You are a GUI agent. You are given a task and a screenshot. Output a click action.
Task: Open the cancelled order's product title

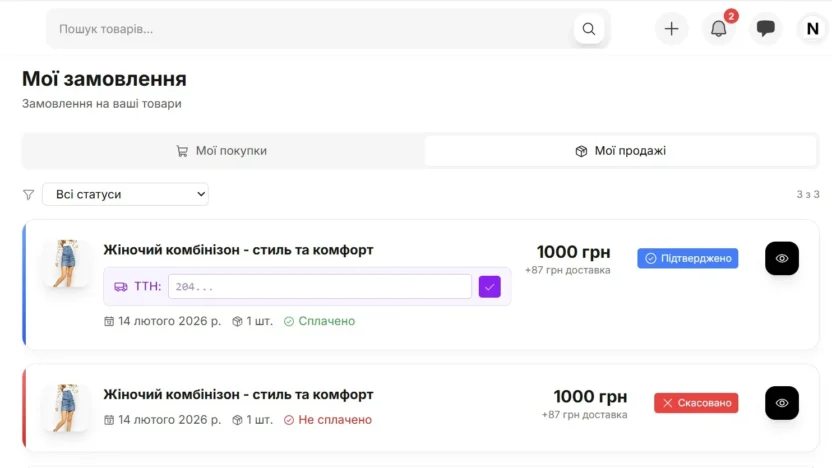click(238, 395)
